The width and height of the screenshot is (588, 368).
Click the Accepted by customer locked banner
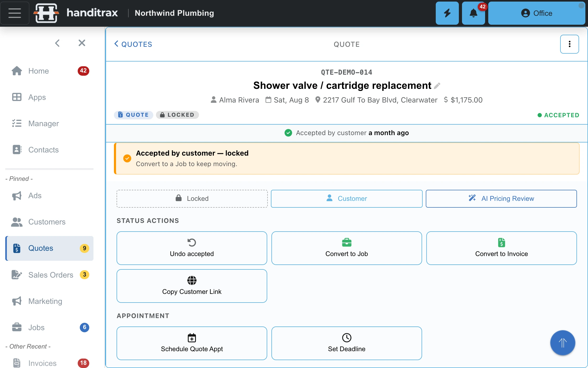tap(346, 159)
